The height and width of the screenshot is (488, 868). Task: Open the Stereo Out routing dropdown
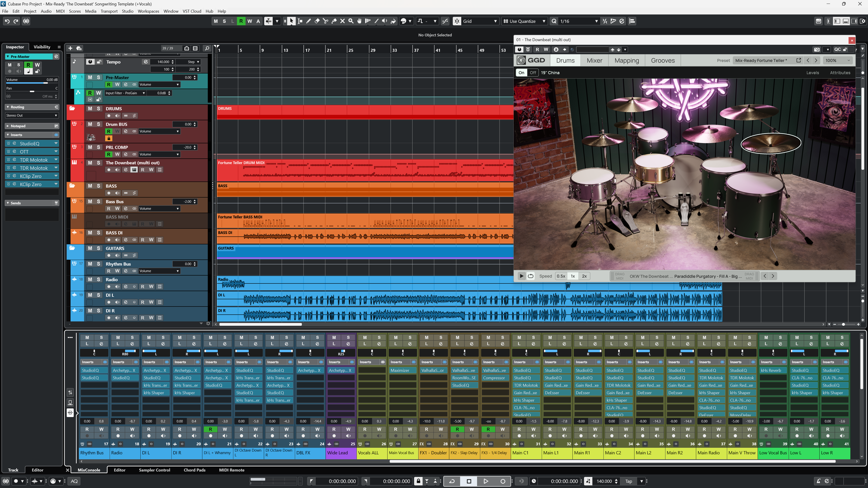31,115
